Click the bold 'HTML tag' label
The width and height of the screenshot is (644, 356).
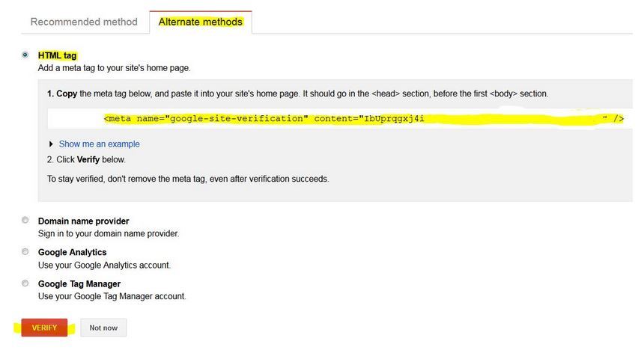[57, 55]
